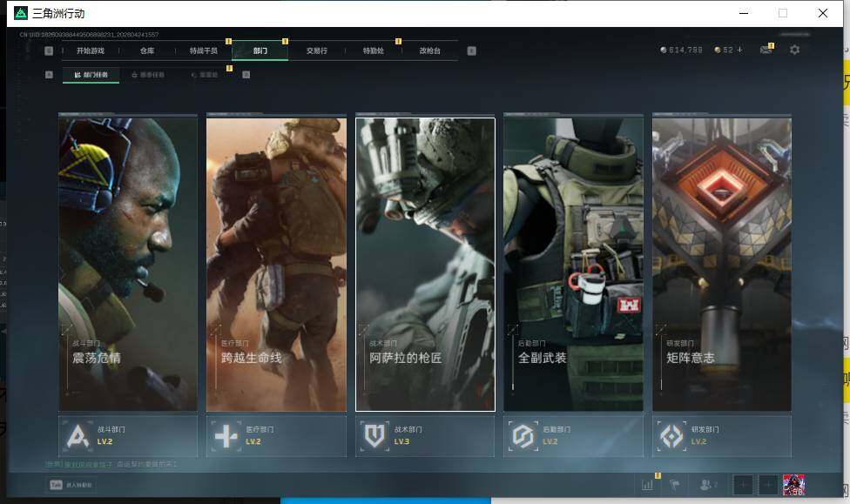Image resolution: width=850 pixels, height=504 pixels.
Task: Click the 研发部门 diamond icon
Action: coord(671,436)
